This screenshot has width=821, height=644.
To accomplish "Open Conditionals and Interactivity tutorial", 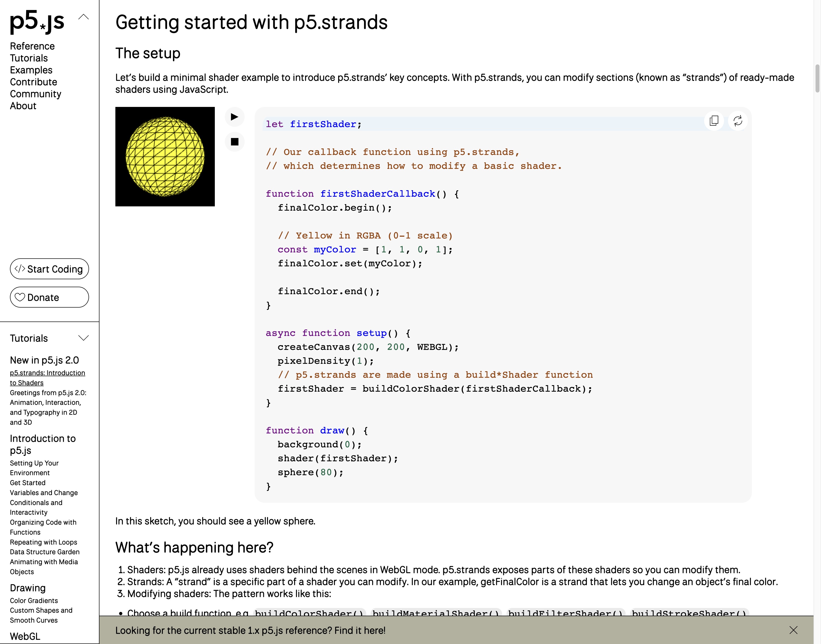I will (36, 507).
